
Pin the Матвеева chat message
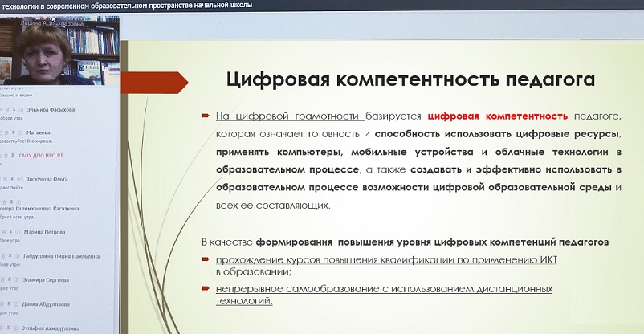pyautogui.click(x=13, y=132)
